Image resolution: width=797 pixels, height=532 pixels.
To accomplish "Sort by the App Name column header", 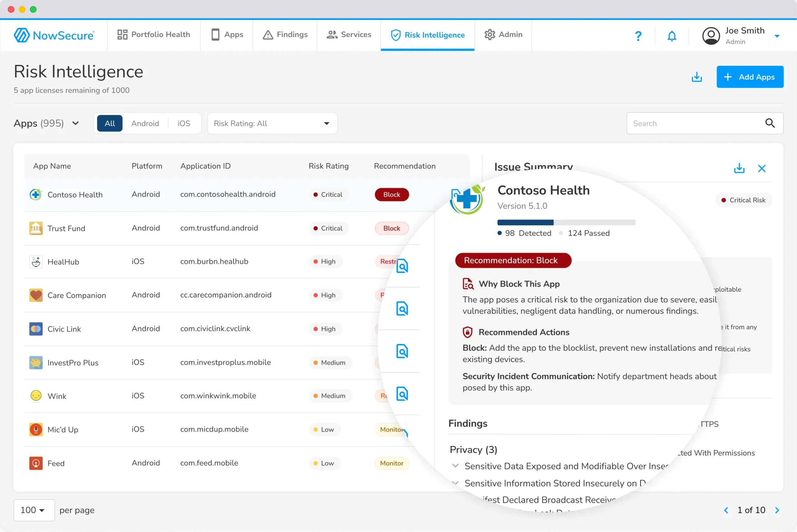I will point(52,166).
